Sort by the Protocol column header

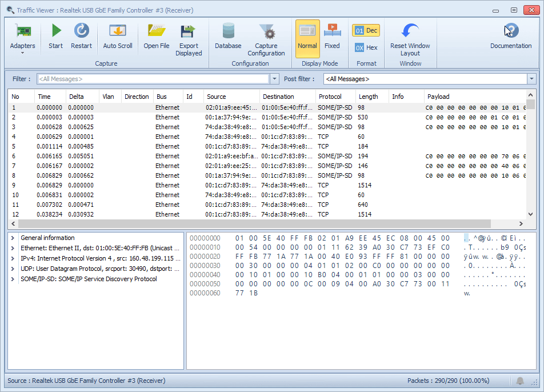pos(335,97)
